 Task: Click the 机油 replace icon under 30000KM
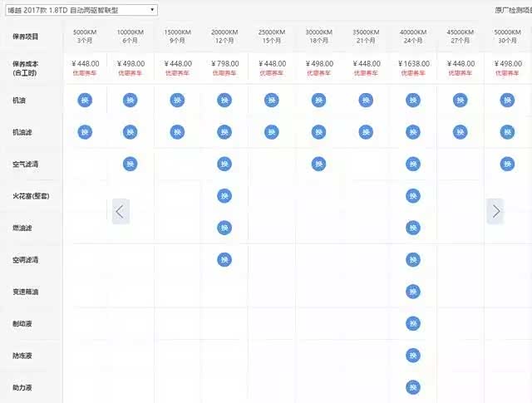pyautogui.click(x=319, y=100)
